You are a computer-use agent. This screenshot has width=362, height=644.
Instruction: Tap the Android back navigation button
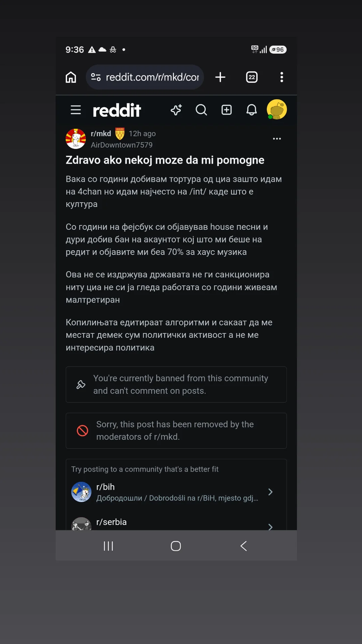tap(244, 546)
